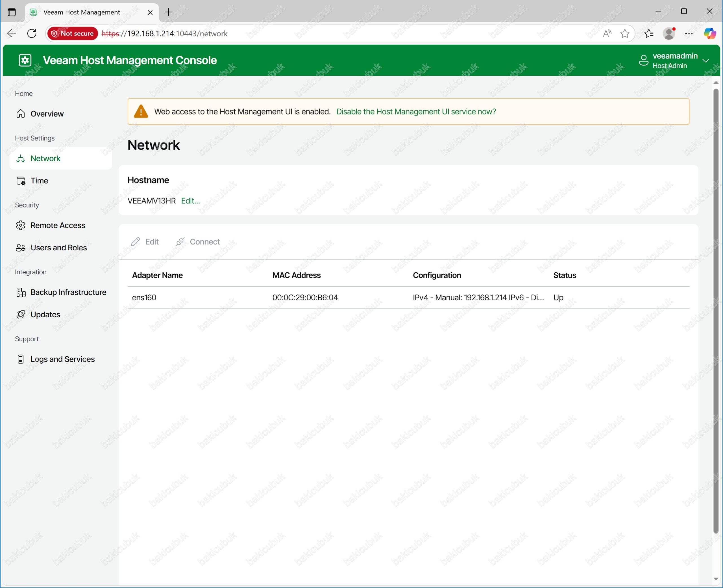Click the Up status cell

558,298
